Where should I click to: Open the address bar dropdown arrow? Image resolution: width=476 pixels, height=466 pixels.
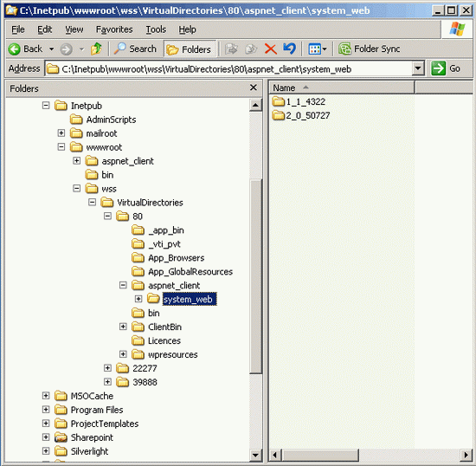(418, 68)
